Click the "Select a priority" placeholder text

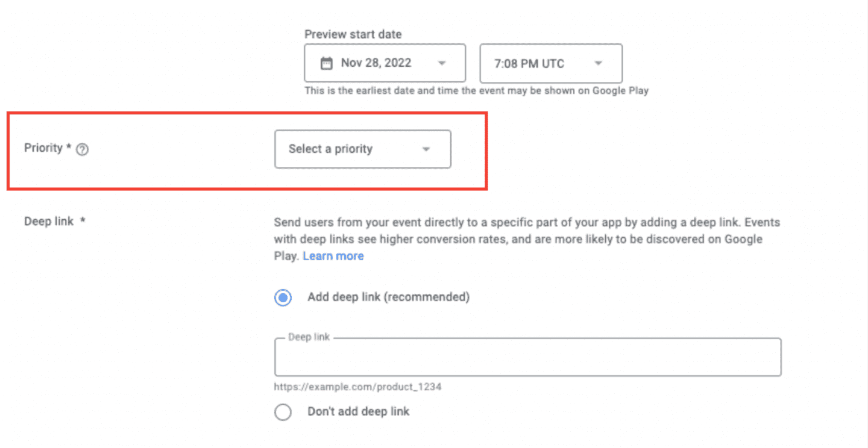(330, 149)
